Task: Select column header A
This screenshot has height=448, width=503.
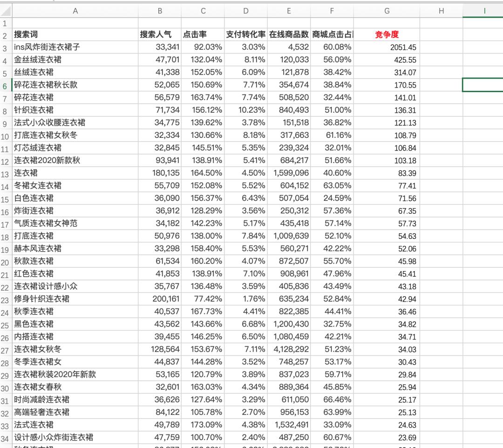Action: tap(75, 10)
